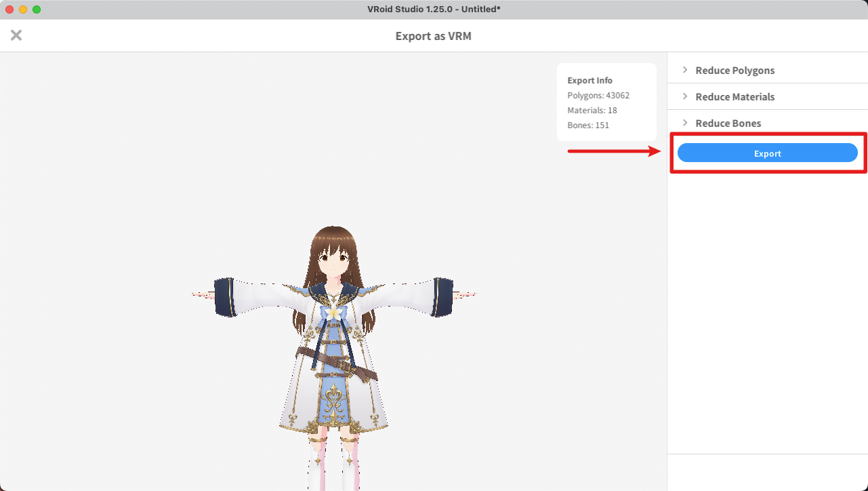This screenshot has width=868, height=491.
Task: Show the Reduce Bones options label
Action: point(728,123)
